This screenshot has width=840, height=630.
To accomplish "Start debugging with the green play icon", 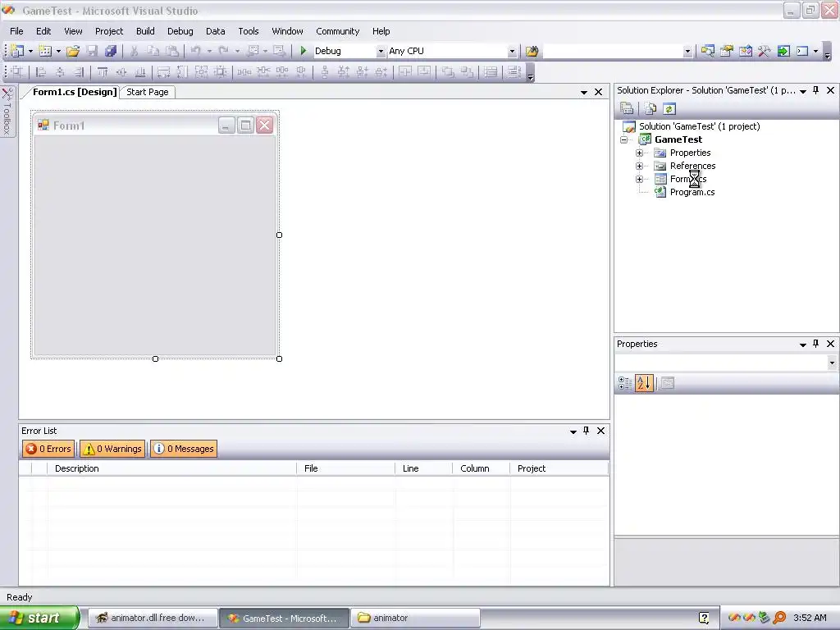I will coord(304,50).
